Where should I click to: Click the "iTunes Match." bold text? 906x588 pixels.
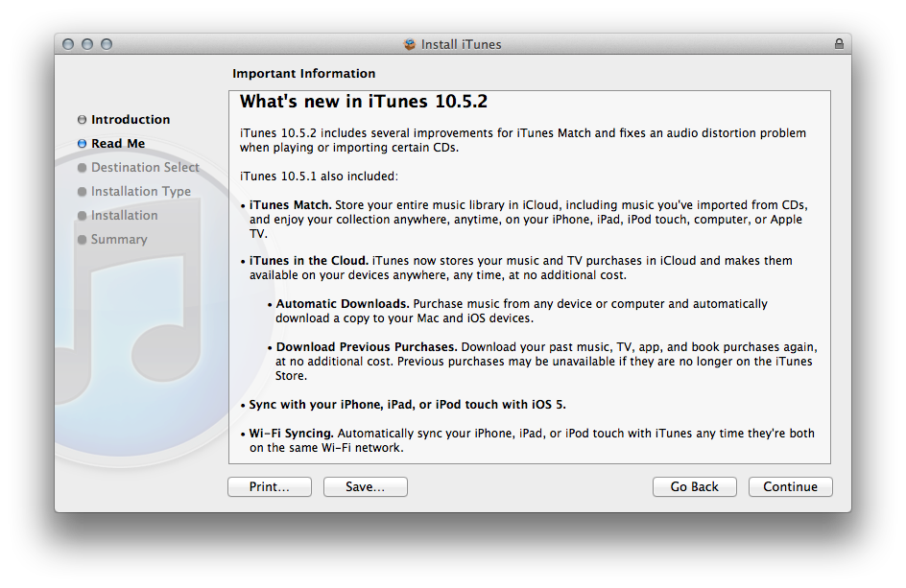pyautogui.click(x=290, y=205)
